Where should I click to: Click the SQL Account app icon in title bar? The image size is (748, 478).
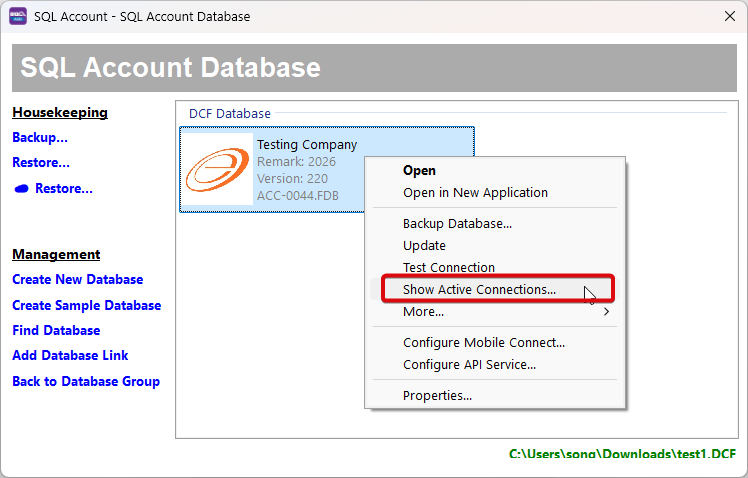(18, 16)
